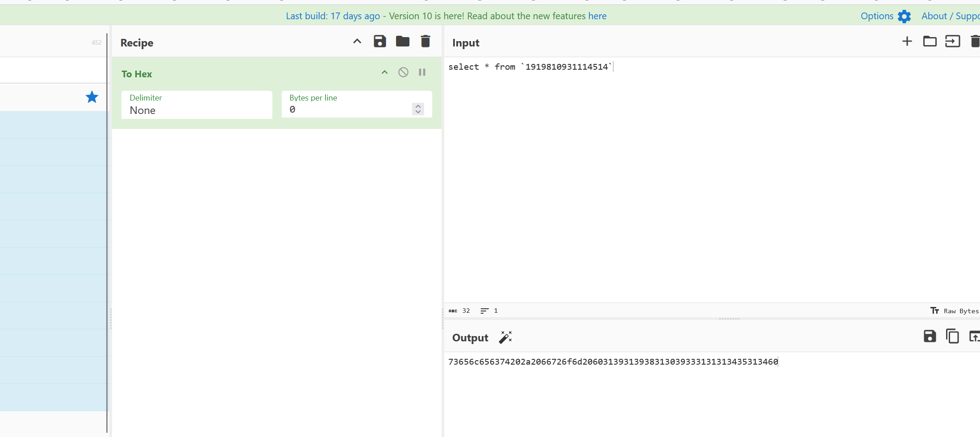The width and height of the screenshot is (980, 437).
Task: Collapse the Recipe pane chevron
Action: [357, 42]
